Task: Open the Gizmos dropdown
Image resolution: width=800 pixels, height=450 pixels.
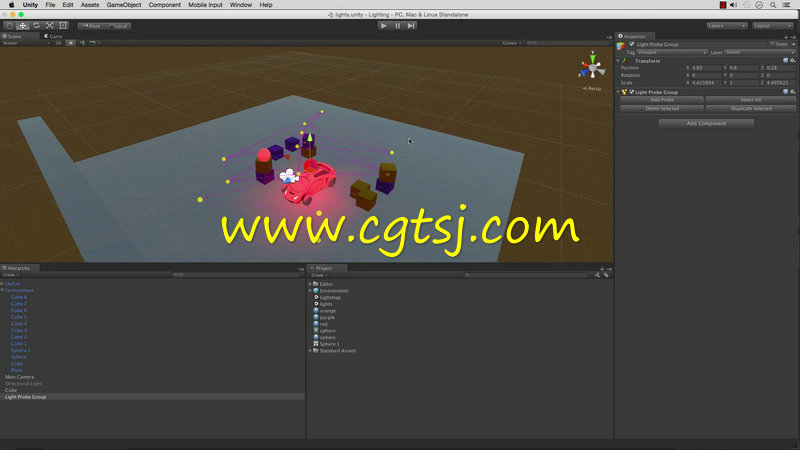Action: pos(512,43)
